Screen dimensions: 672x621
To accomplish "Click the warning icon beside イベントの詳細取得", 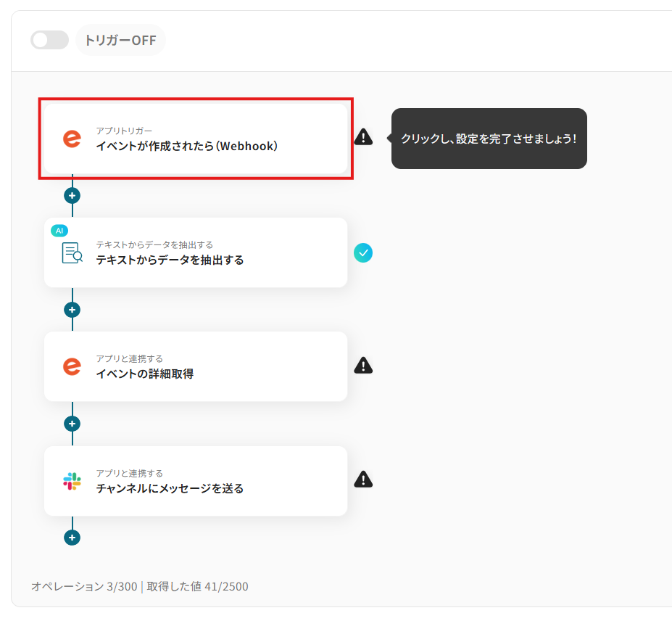I will [x=363, y=366].
